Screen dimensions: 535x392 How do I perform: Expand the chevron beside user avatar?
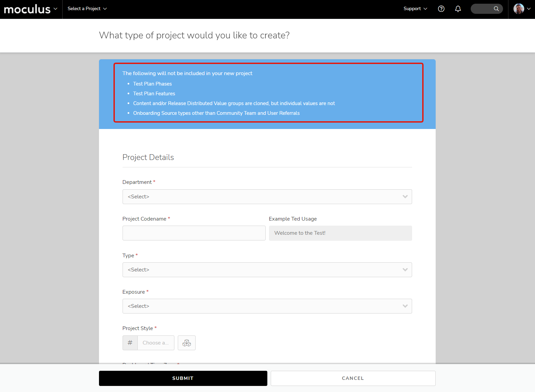point(529,9)
